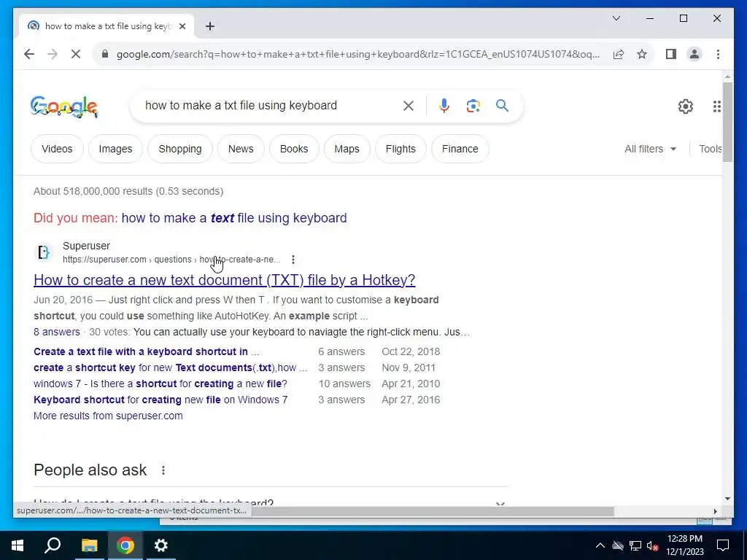
Task: Search by voice microphone
Action: 444,106
